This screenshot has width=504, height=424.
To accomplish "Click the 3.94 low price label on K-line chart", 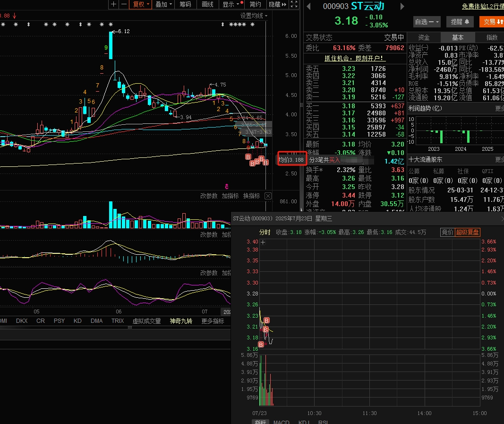I will point(186,117).
